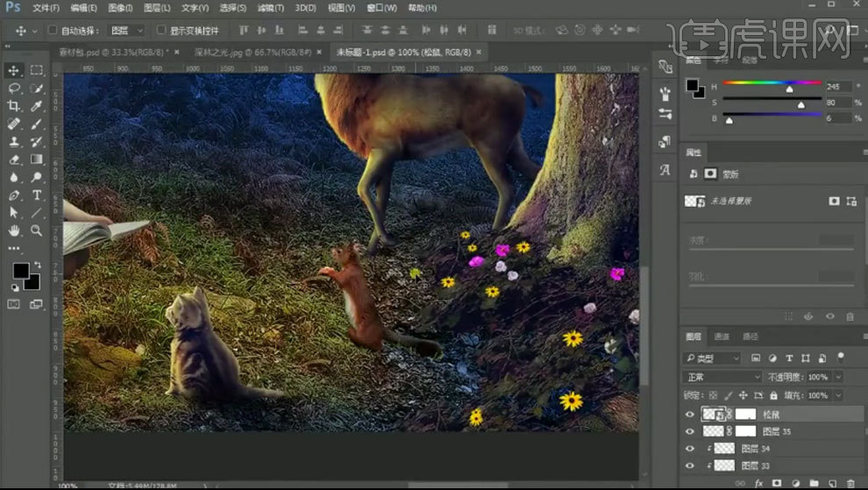Viewport: 868px width, 490px height.
Task: Switch to the Channels panel tab
Action: (722, 336)
